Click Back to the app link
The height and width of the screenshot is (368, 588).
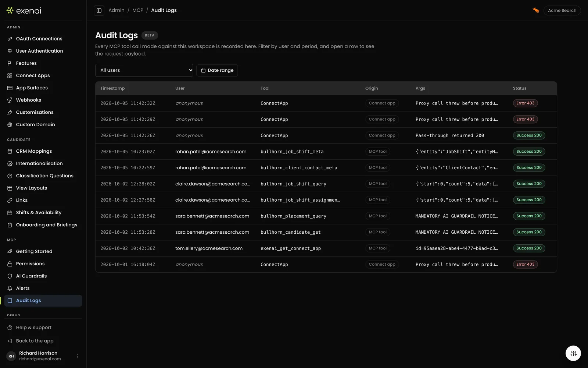pos(43,341)
